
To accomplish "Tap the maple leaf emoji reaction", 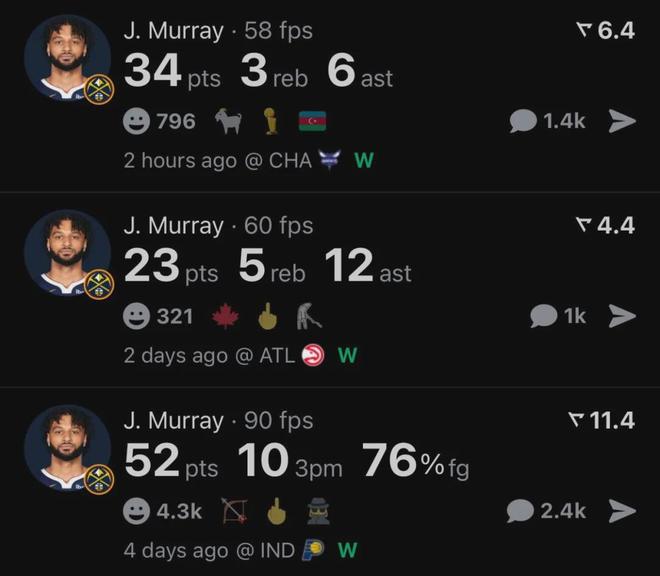I will (x=227, y=317).
